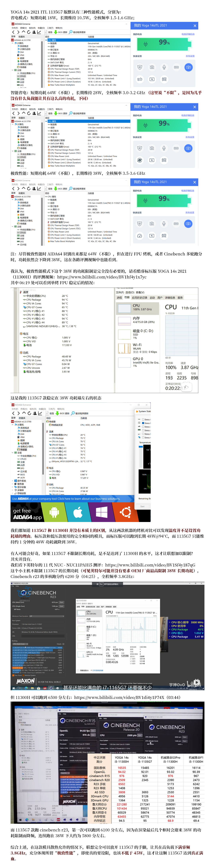Close the 省电模式 Yoga 14sITL 2021 panel
Viewport: 215px width, 868px height.
195,26
